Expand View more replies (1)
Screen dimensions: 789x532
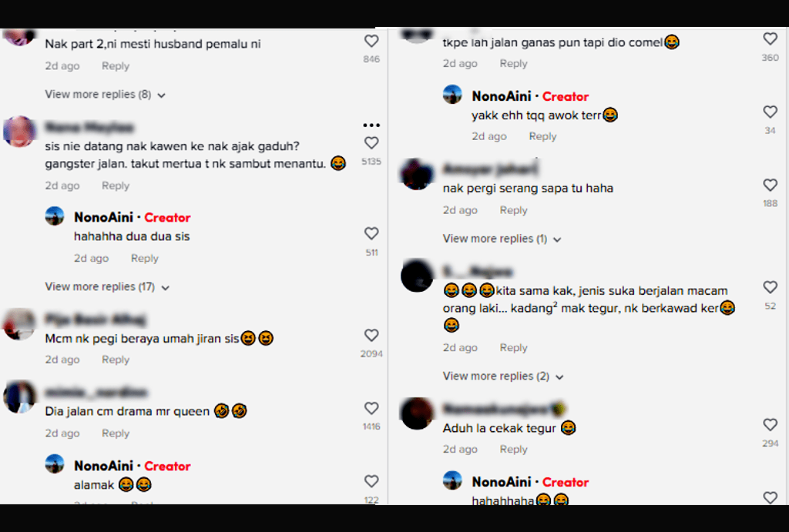coord(502,239)
